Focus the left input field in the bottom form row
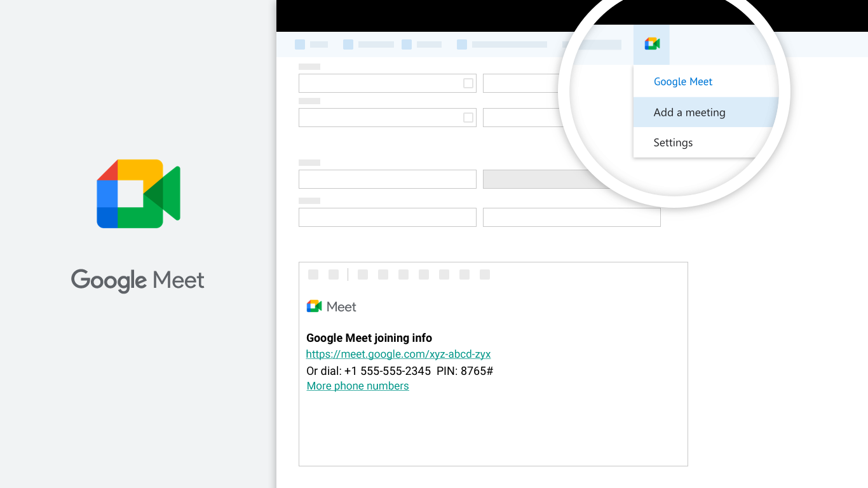This screenshot has height=488, width=868. [388, 217]
